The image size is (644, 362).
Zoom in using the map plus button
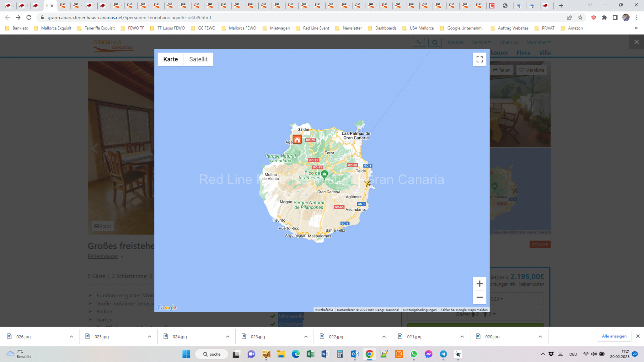[479, 284]
